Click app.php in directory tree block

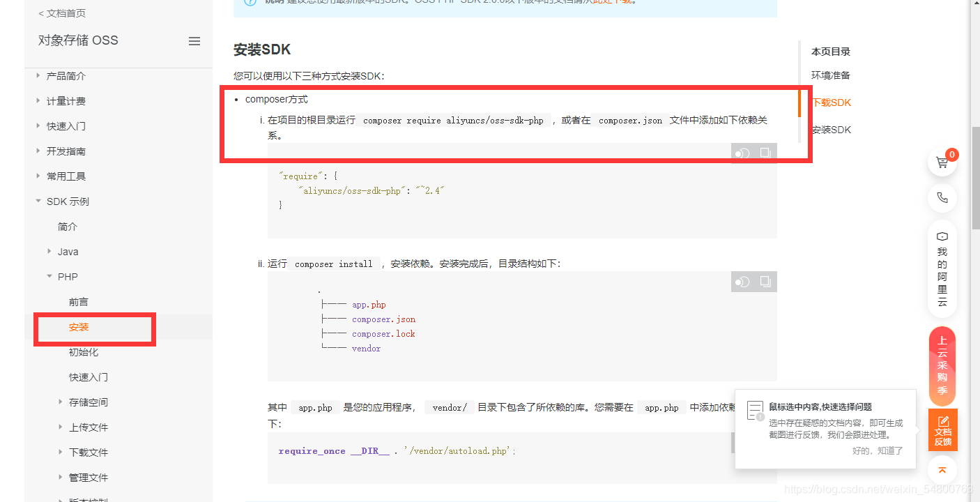coord(369,305)
